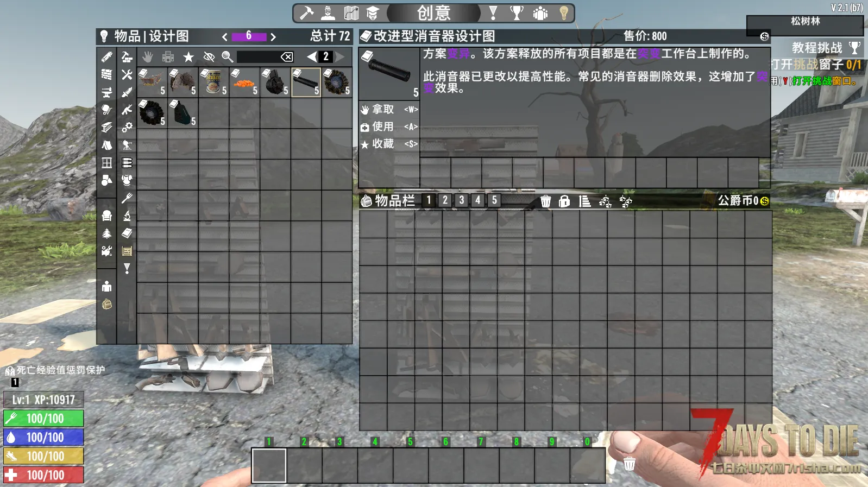Select the wrench and screwdriver tools category
The width and height of the screenshot is (868, 487).
[127, 74]
